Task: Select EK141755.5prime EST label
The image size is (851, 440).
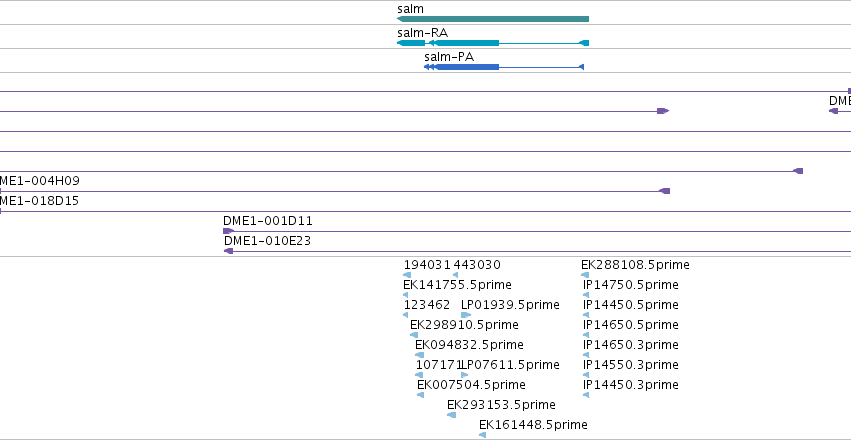Action: 457,285
